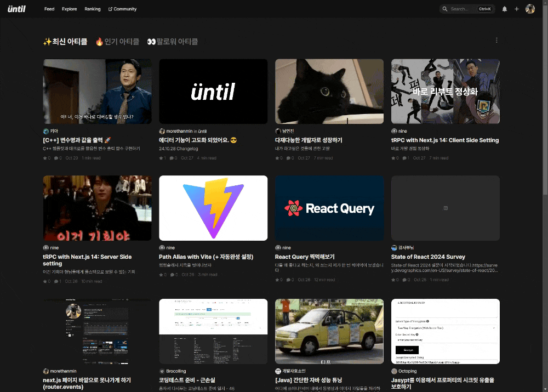548x392 pixels.
Task: Click the external link icon next to Community
Action: (x=110, y=9)
